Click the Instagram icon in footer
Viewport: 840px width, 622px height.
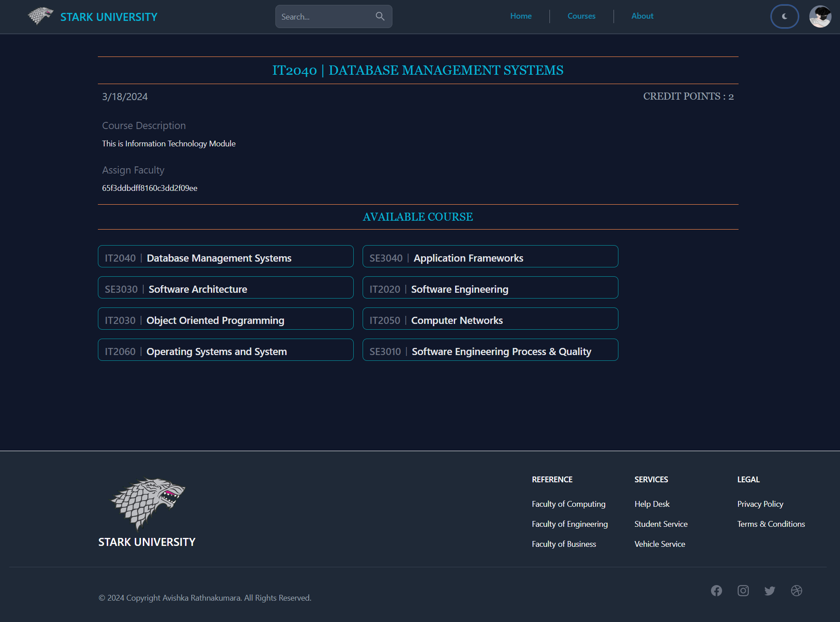tap(743, 591)
